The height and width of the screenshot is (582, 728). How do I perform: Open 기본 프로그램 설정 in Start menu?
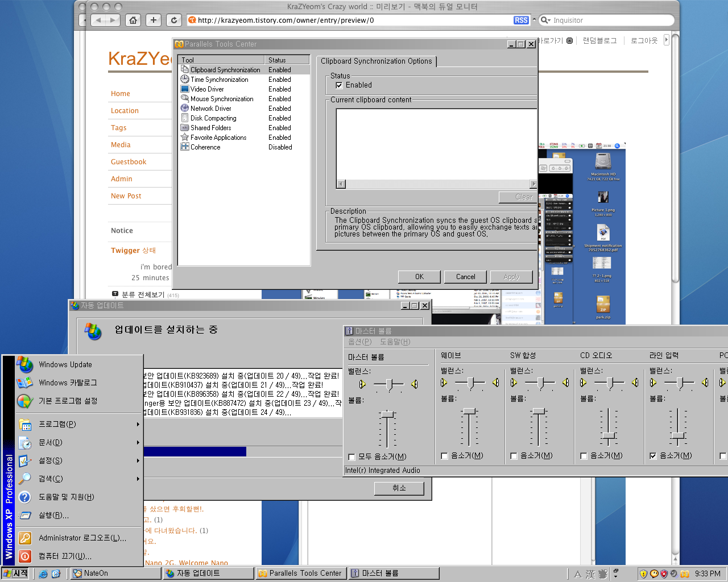coord(78,401)
